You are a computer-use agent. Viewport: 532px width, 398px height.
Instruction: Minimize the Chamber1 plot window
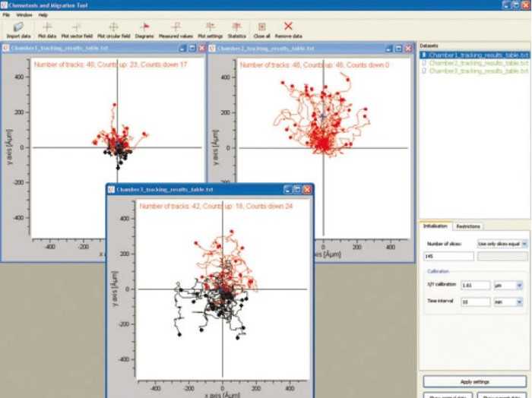pyautogui.click(x=182, y=48)
